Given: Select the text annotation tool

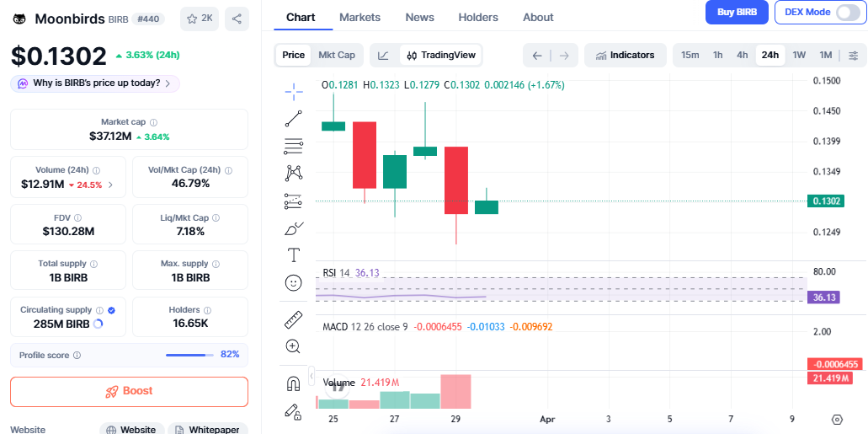Looking at the screenshot, I should click(293, 255).
